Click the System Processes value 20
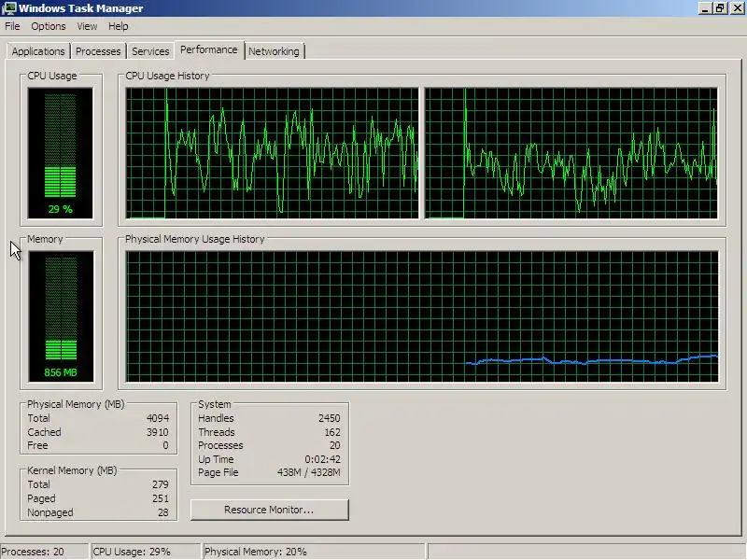The image size is (747, 560). click(x=335, y=445)
